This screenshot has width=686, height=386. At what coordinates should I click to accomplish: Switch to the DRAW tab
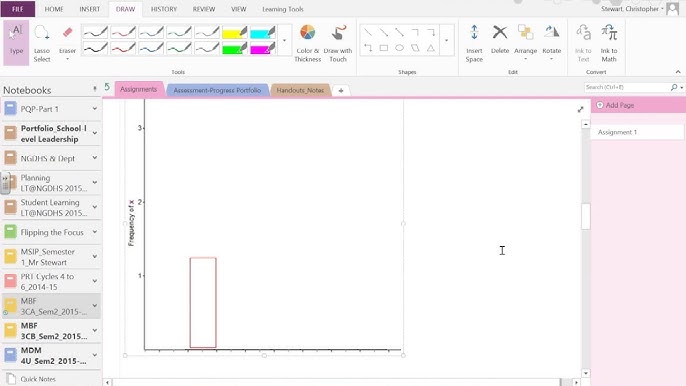[125, 9]
